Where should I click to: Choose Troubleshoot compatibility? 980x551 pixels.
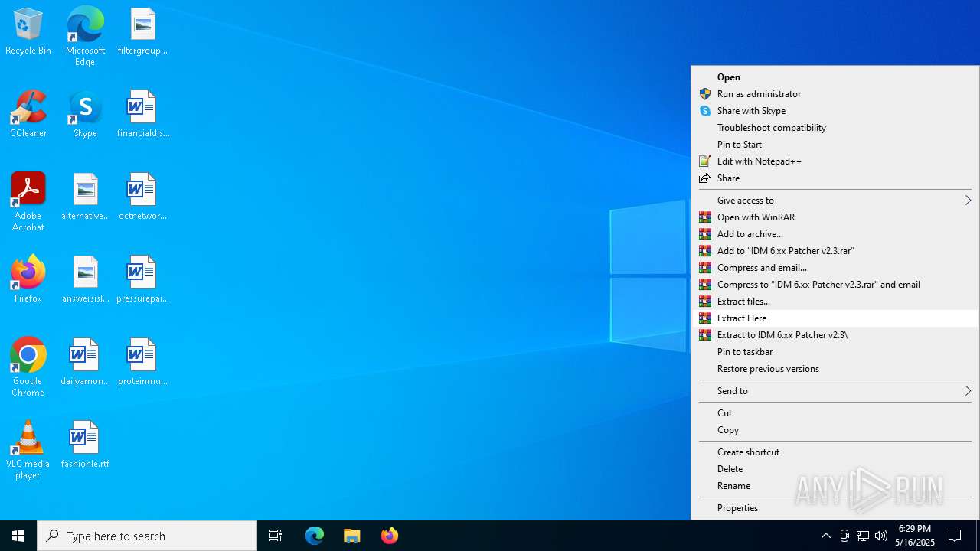click(835, 128)
